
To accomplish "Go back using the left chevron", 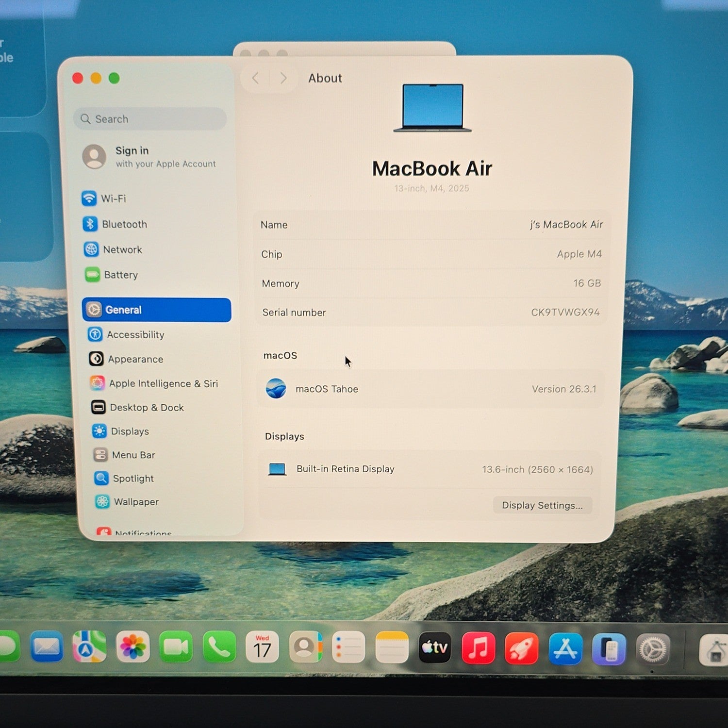I will (256, 78).
